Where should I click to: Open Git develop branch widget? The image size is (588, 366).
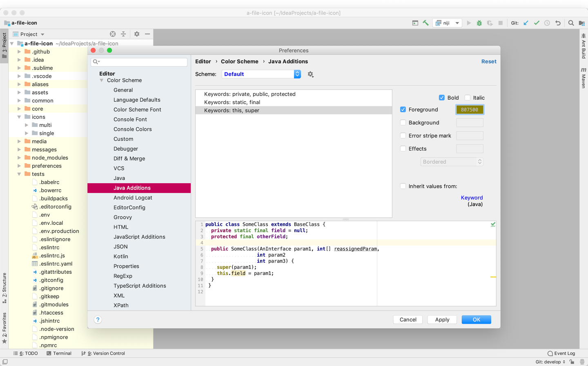pyautogui.click(x=550, y=362)
